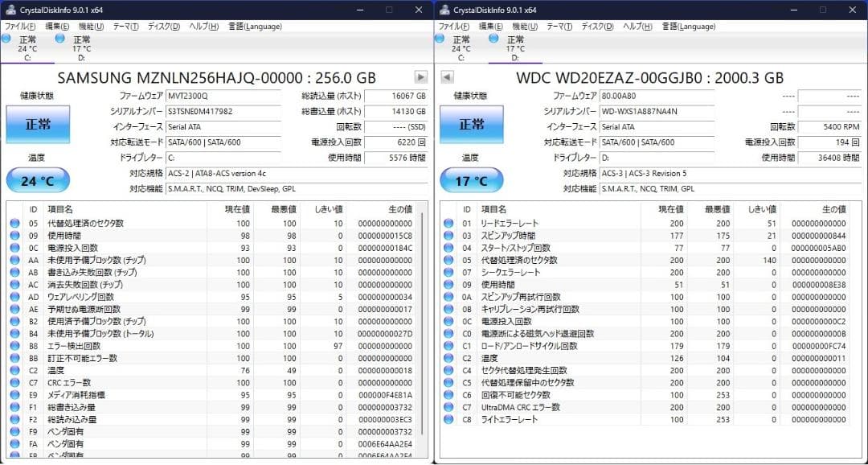Open the 言語(Language) menu

[253, 27]
